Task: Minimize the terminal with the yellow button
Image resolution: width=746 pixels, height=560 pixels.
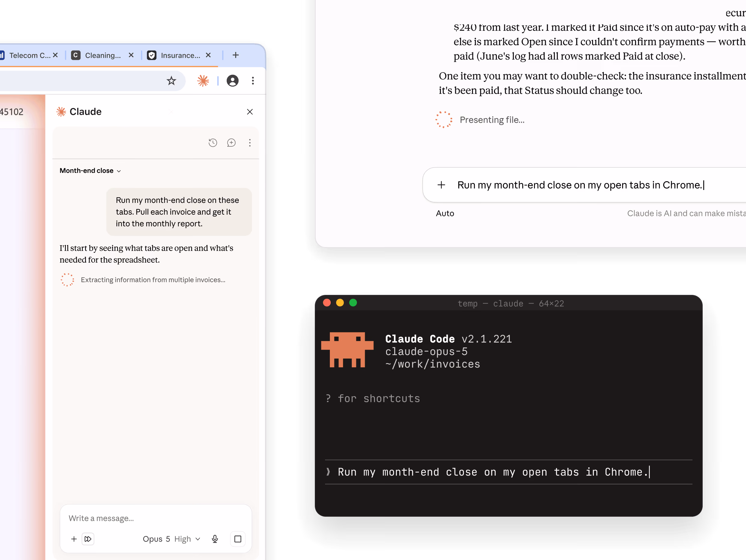Action: coord(340,303)
